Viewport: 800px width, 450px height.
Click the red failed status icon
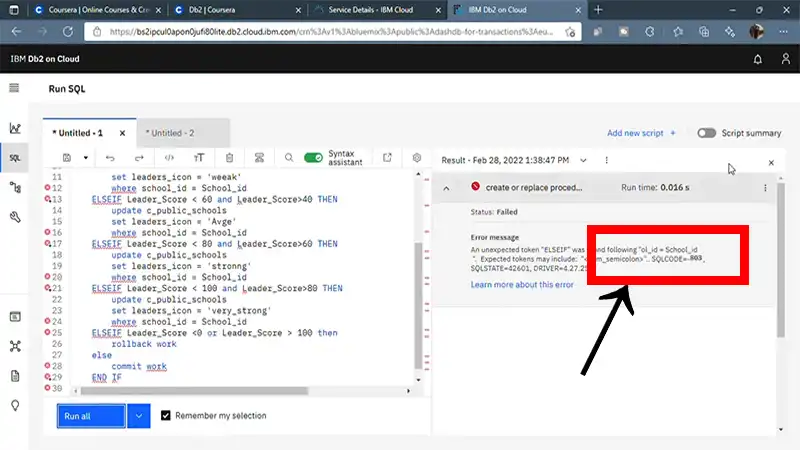point(476,186)
